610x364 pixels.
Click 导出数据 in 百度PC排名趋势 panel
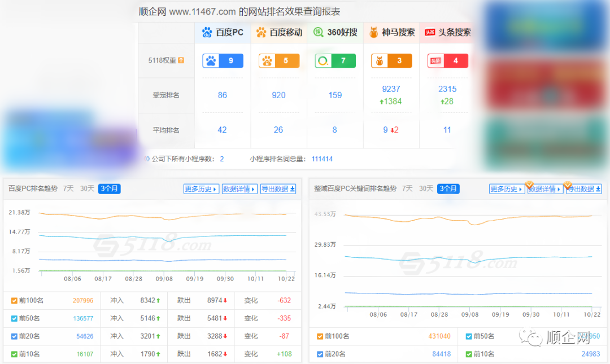(x=278, y=189)
